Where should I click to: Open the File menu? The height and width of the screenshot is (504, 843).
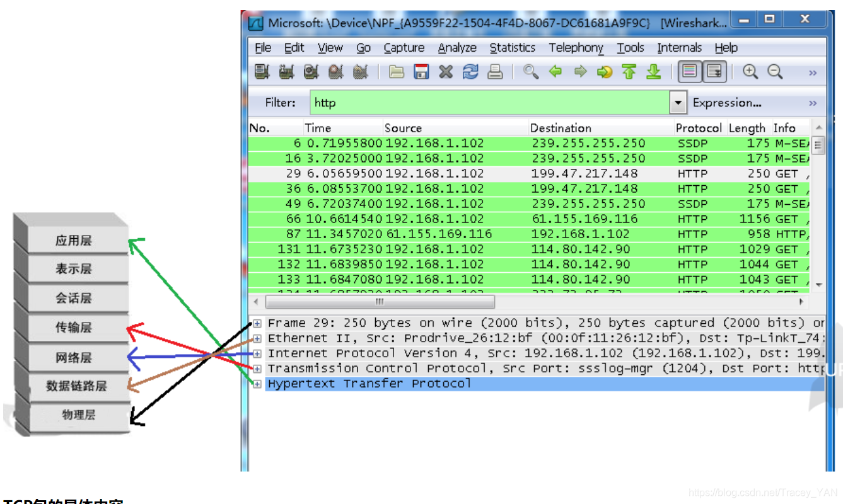coord(263,48)
